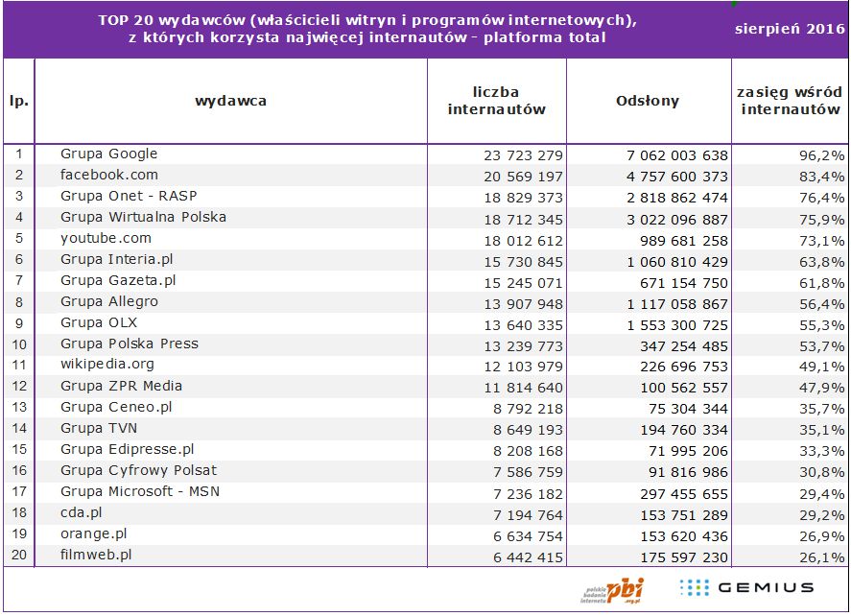Select the Grupa Google row
Screen dimensions: 851x616
click(426, 154)
